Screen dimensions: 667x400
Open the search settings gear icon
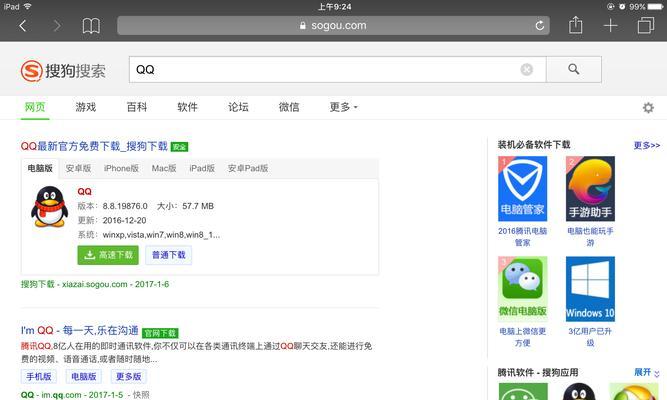coord(648,108)
